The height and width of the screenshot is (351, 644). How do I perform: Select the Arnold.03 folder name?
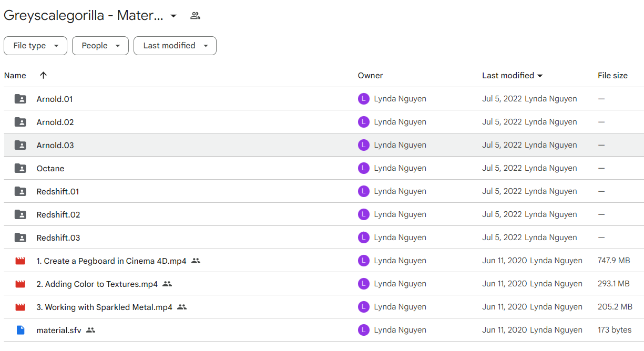pyautogui.click(x=55, y=146)
